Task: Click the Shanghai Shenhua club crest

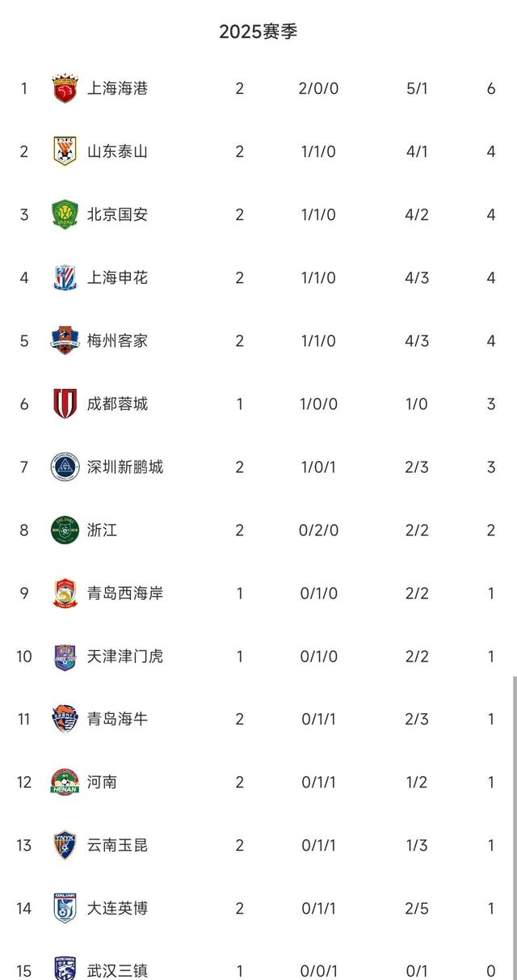Action: click(x=64, y=277)
